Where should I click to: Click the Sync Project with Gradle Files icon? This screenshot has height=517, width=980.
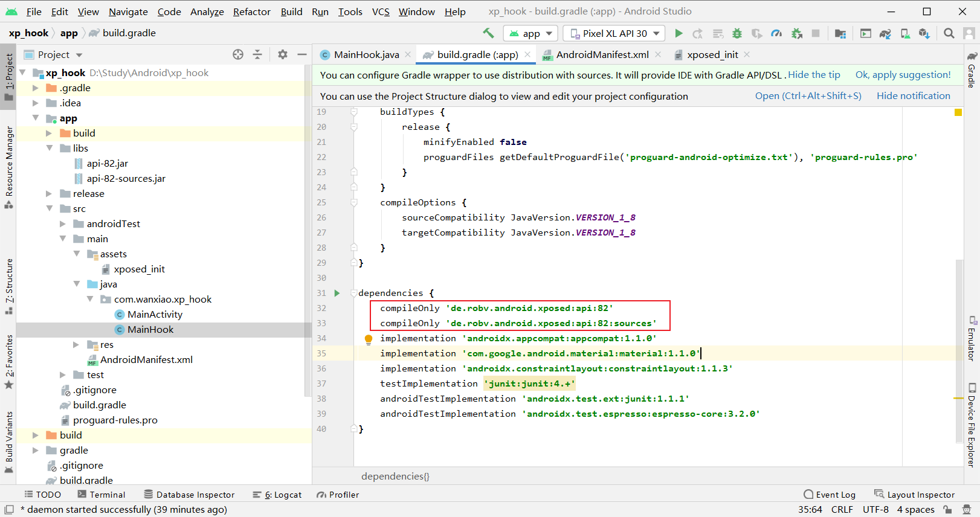tap(885, 33)
